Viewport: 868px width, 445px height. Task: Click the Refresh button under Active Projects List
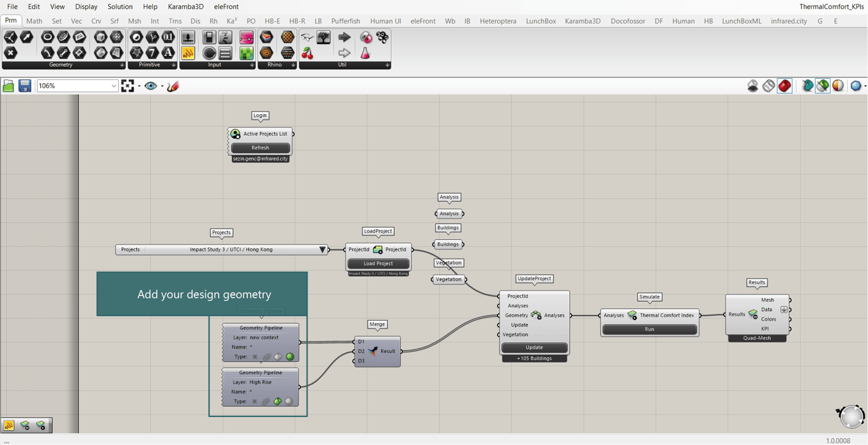point(260,148)
